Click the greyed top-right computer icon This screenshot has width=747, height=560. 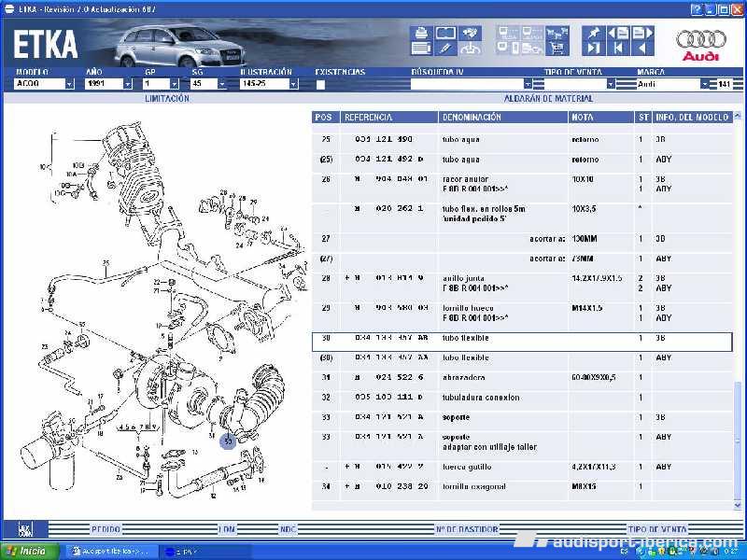[531, 33]
